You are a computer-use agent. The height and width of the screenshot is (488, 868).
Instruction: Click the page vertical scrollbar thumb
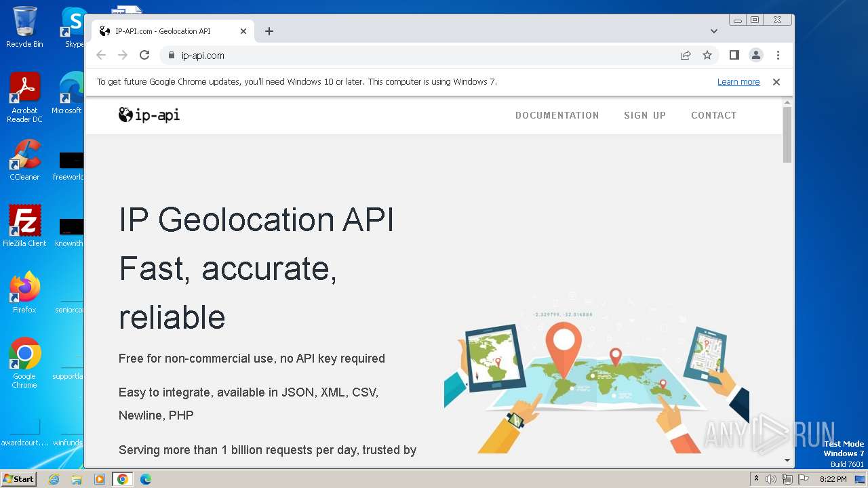[x=787, y=134]
